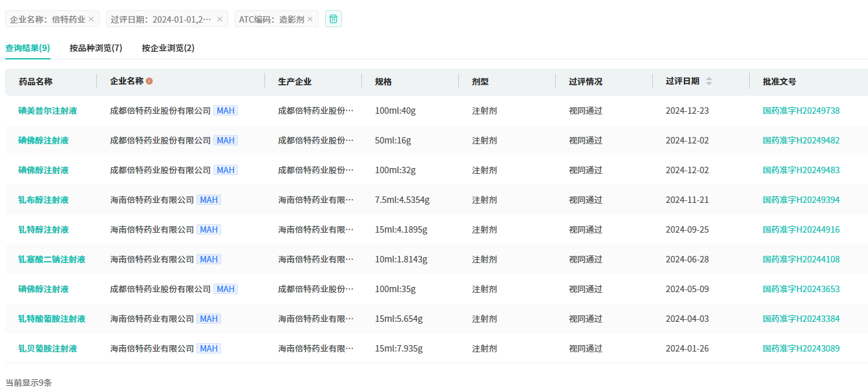Click the MAH badge in the 钆贝葡胺注射液 row
The height and width of the screenshot is (391, 868).
[x=209, y=348]
